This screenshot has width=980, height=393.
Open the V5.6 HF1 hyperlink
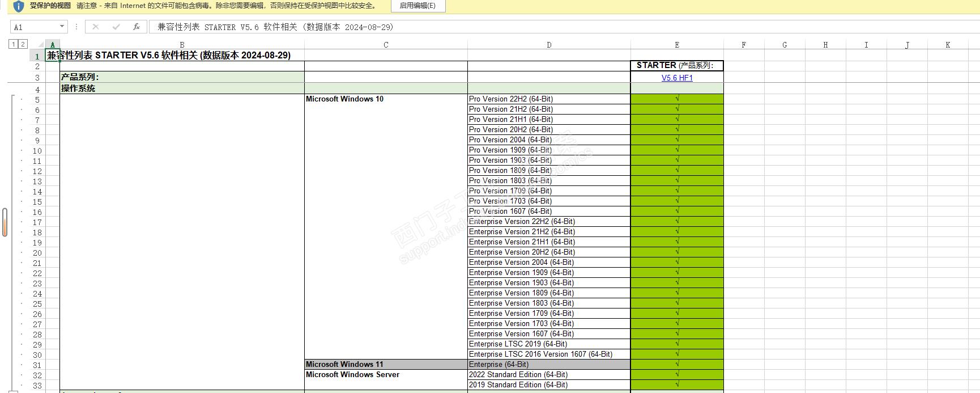[x=677, y=78]
